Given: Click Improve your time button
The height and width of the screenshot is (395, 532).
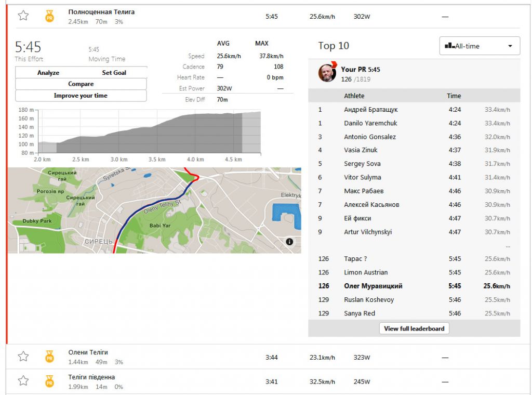Looking at the screenshot, I should [x=81, y=96].
